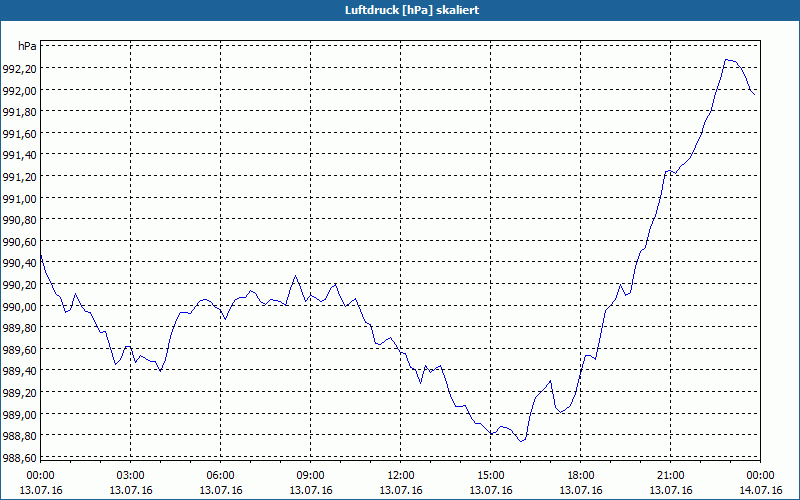Select the 991,60 axis value
This screenshot has width=800, height=500.
[x=20, y=134]
